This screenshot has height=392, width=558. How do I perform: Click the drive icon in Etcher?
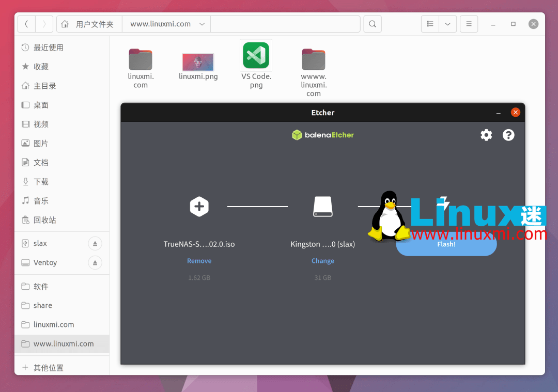pyautogui.click(x=323, y=206)
